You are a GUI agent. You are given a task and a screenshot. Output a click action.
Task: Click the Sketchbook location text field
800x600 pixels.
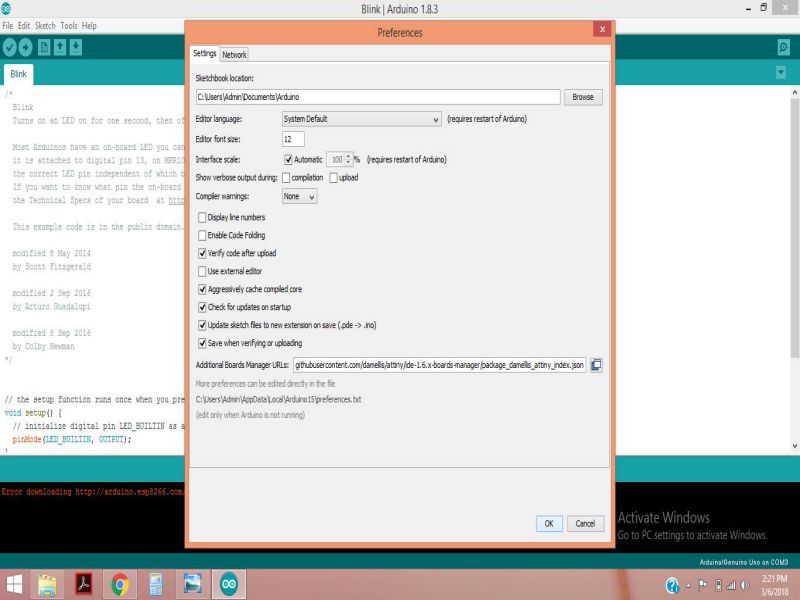click(378, 97)
